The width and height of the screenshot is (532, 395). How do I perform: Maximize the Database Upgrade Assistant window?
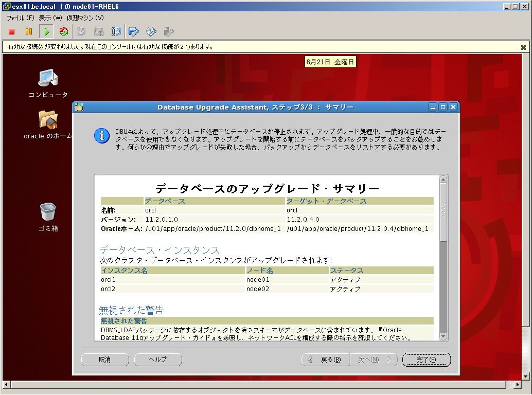point(443,107)
